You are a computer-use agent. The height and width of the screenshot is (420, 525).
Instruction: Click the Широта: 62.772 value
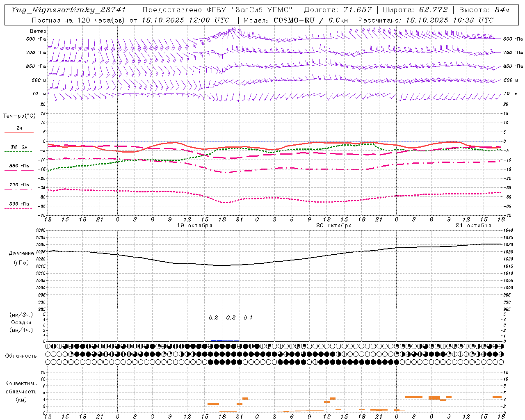coord(415,10)
